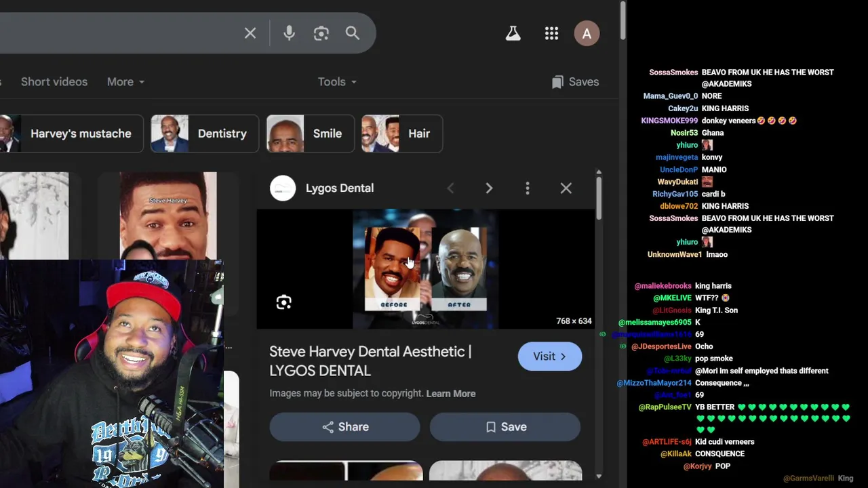Open Google Lens camera search icon
Screen dimensions: 868x488
[321, 33]
